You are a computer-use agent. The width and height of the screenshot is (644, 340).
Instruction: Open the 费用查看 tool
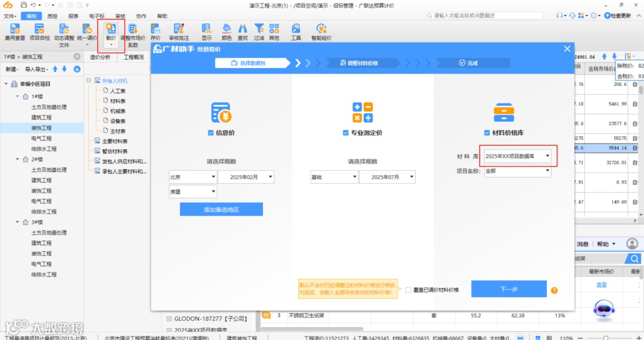pos(15,32)
